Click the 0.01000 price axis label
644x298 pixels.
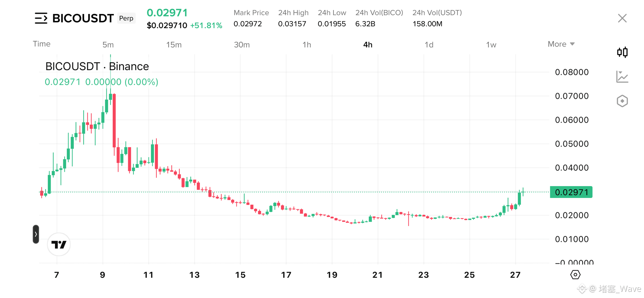[572, 239]
